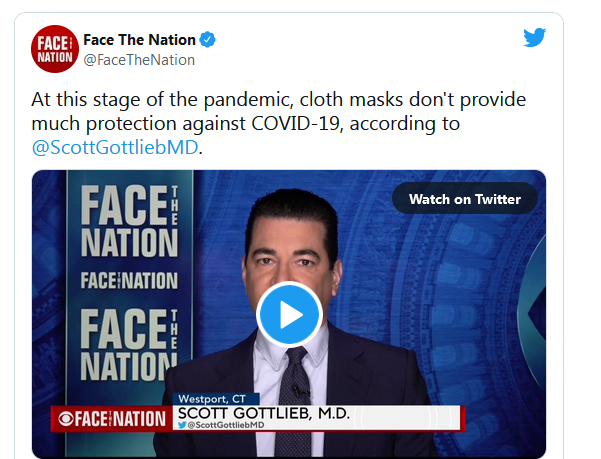
Task: Open the @ScottGottliebMD mention link
Action: 115,147
